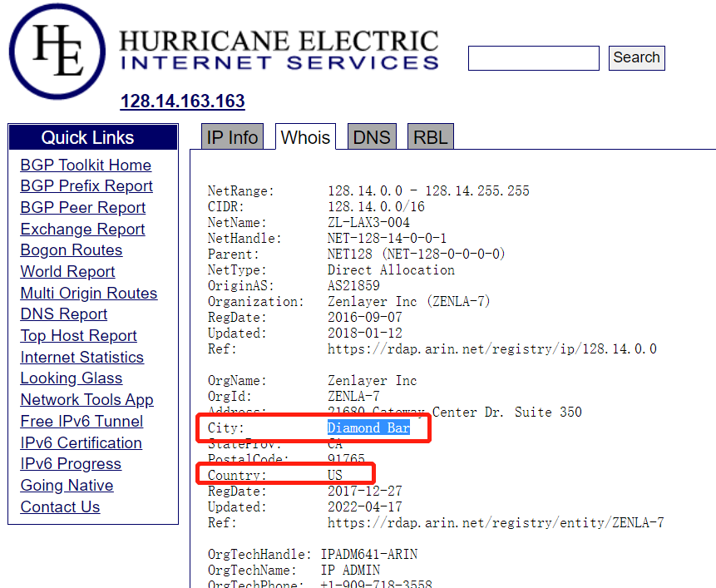The width and height of the screenshot is (716, 588).
Task: Open BGP Prefix Report link
Action: click(x=86, y=185)
